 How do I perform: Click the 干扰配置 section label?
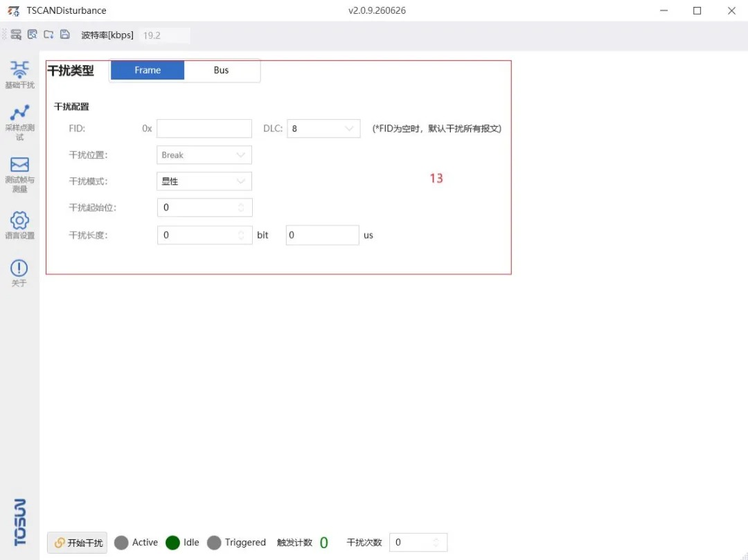pos(71,107)
